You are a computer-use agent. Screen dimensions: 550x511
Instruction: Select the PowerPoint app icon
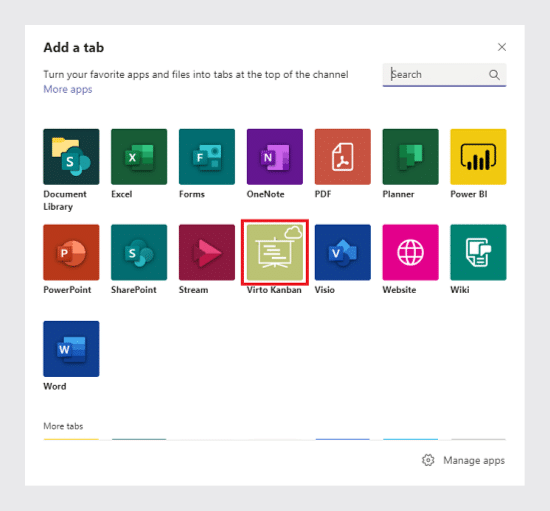coord(71,253)
